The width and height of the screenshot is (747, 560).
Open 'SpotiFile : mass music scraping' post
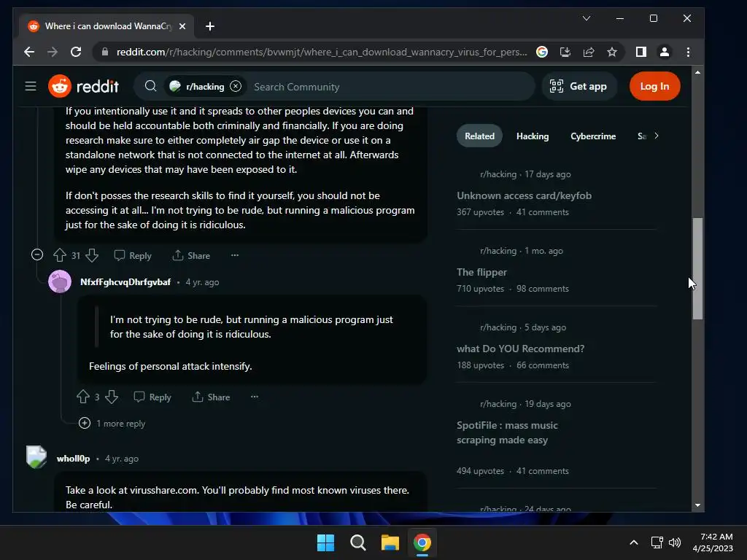507,432
